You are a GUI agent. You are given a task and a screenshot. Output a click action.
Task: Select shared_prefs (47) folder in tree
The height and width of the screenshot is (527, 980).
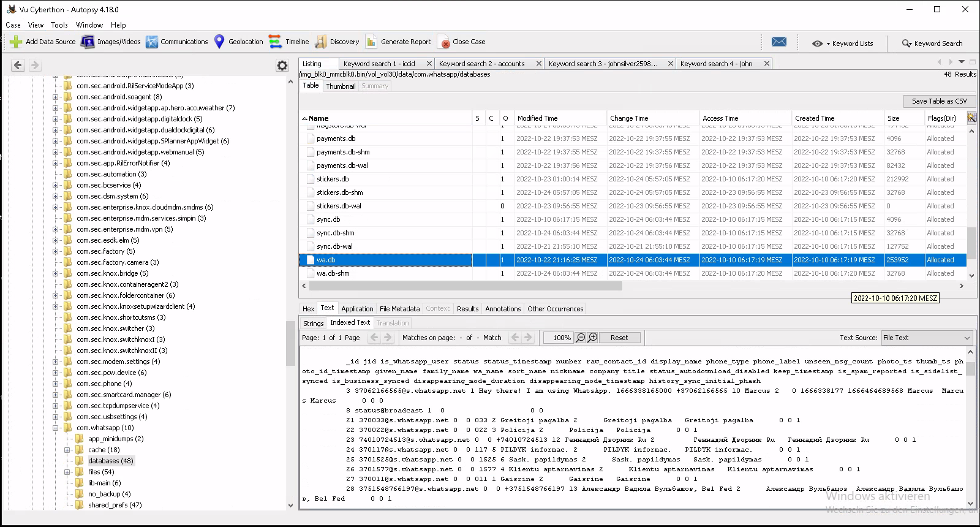pos(115,505)
